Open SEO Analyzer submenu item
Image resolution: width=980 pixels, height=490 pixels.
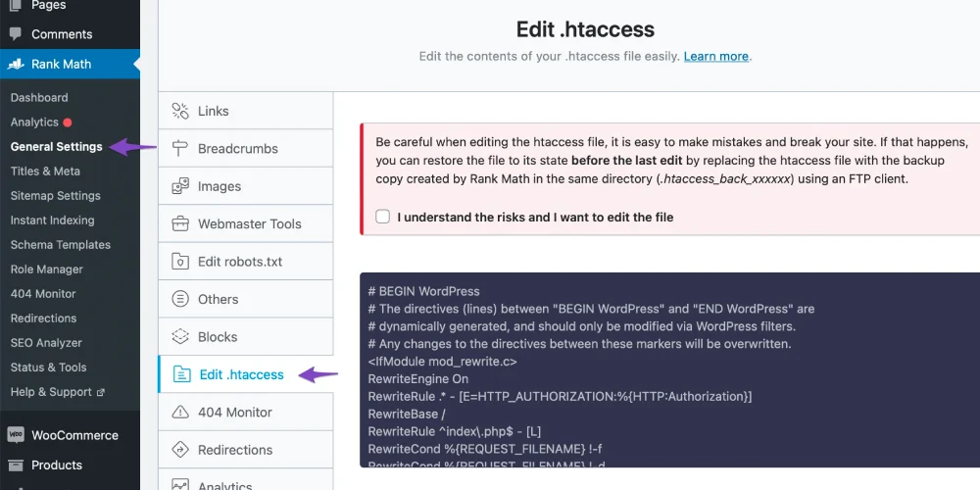(46, 342)
